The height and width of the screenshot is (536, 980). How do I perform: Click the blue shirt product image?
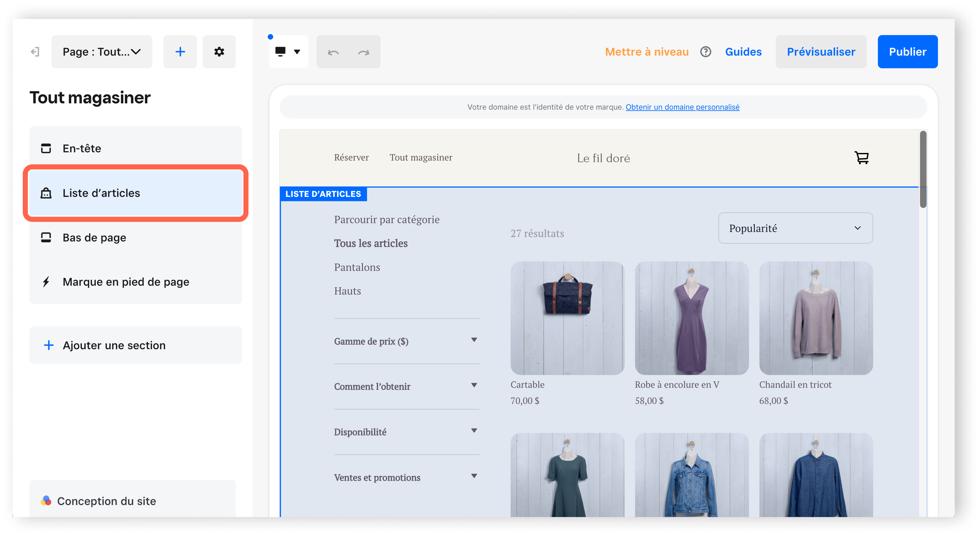(x=816, y=475)
